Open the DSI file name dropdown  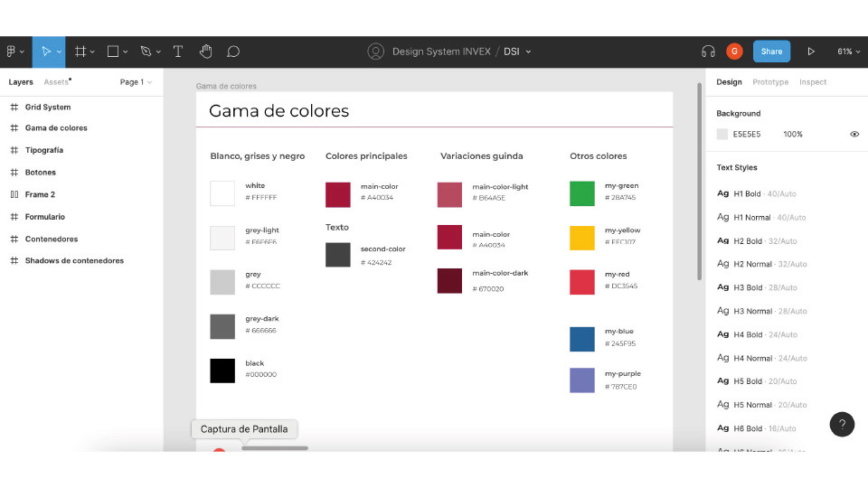(x=517, y=52)
